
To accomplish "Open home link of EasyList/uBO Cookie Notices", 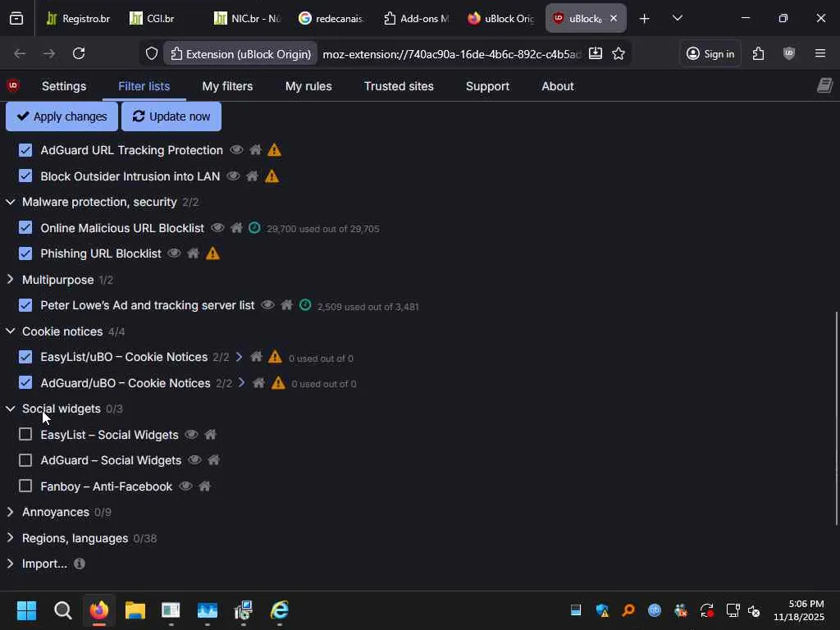I will [256, 357].
